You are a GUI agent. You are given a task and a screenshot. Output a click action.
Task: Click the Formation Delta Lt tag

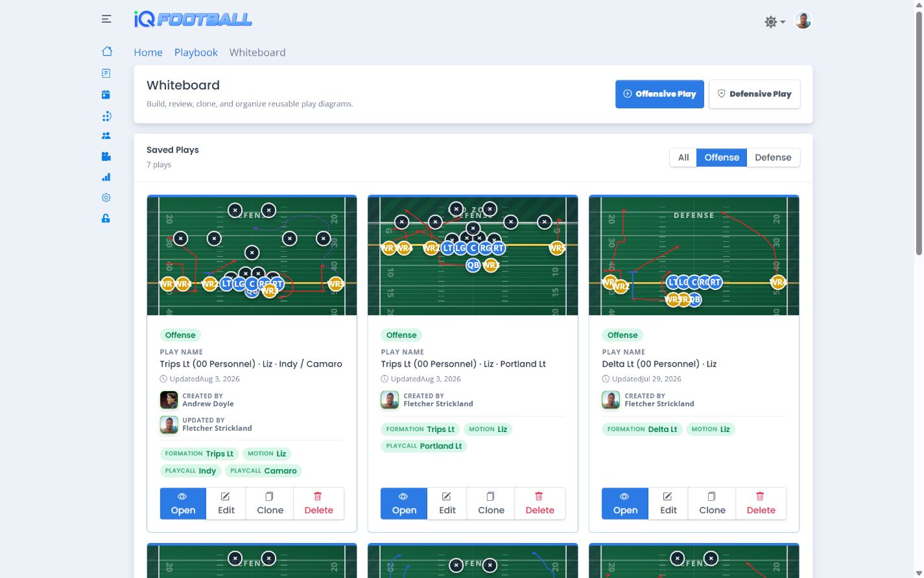[x=642, y=429]
